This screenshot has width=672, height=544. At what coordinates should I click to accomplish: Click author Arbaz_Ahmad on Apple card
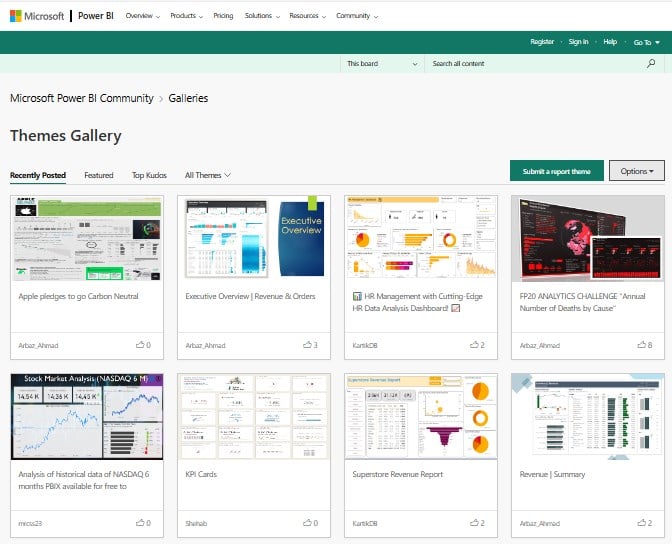38,345
